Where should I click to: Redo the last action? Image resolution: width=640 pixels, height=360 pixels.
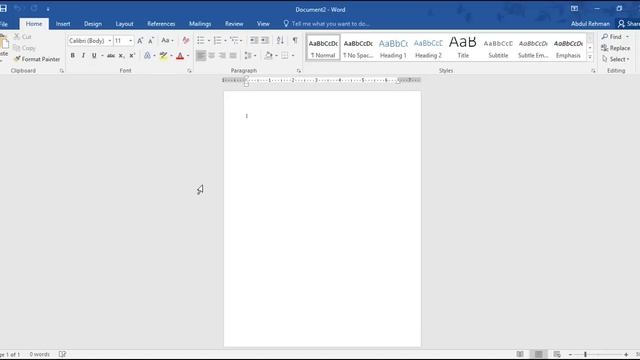point(34,9)
